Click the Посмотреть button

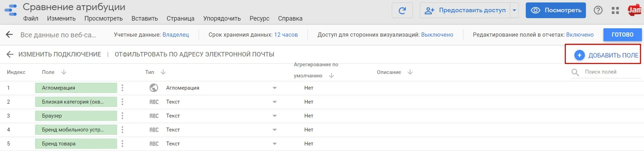tap(556, 10)
